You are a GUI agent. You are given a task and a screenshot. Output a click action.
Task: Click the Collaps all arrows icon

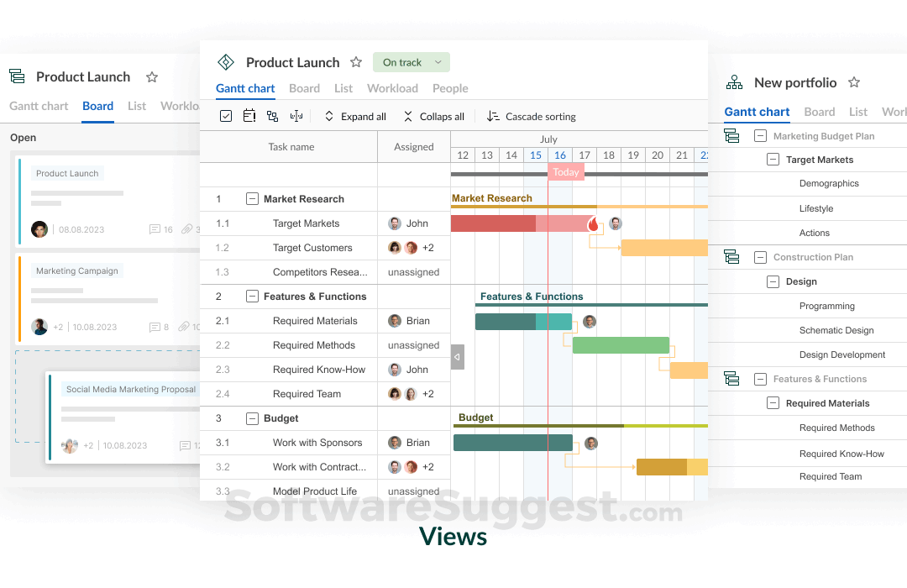[x=408, y=116]
